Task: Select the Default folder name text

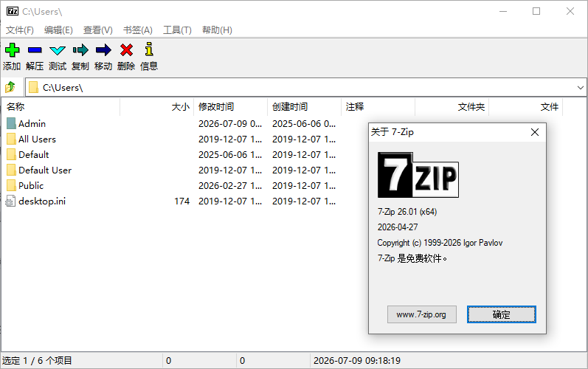Action: pos(34,154)
